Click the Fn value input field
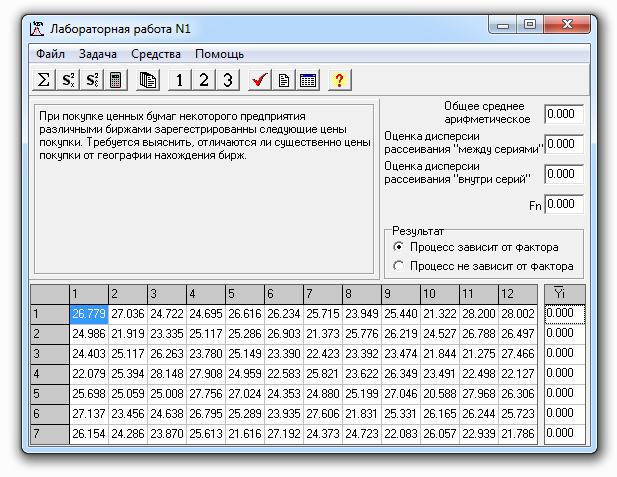The image size is (617, 477). pyautogui.click(x=564, y=204)
